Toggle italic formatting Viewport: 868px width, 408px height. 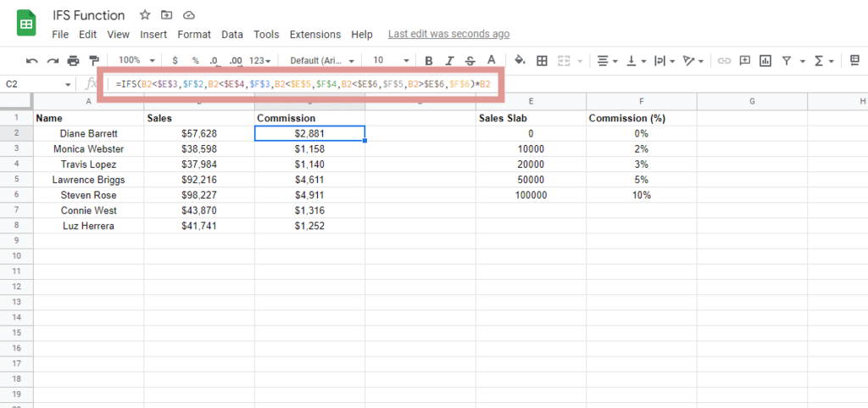tap(449, 60)
